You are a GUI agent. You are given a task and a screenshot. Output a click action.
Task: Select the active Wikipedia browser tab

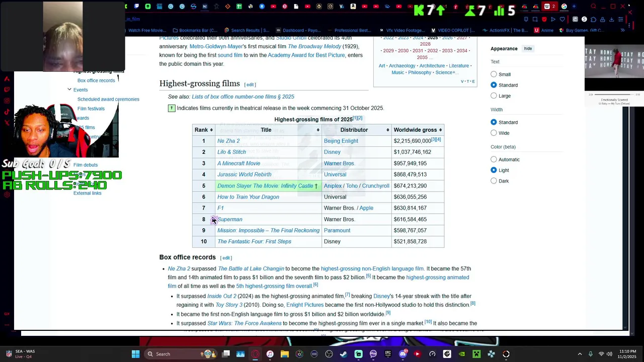click(549, 7)
